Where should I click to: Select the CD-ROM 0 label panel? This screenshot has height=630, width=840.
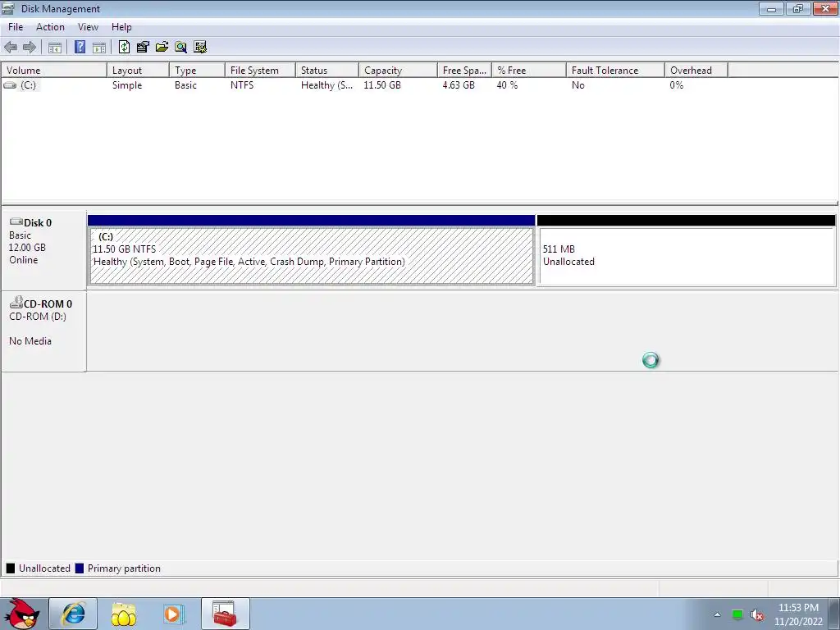tap(43, 331)
